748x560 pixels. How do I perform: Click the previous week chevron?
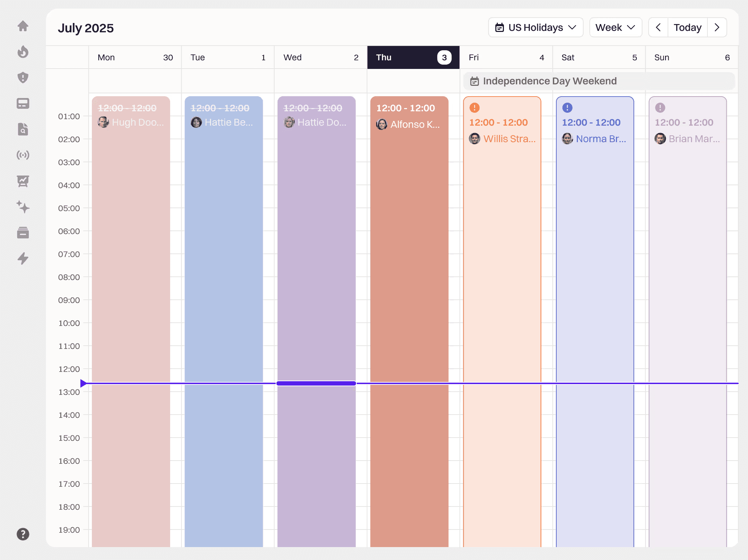[x=659, y=27]
